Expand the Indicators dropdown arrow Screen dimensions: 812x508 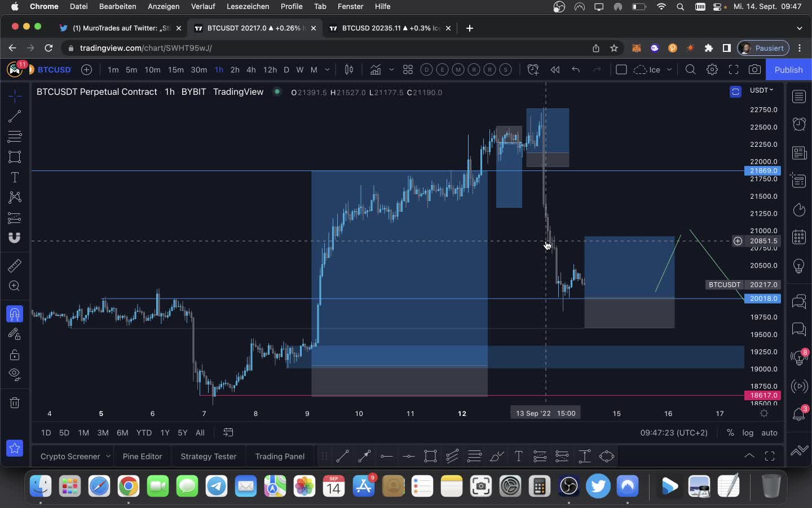tap(391, 69)
